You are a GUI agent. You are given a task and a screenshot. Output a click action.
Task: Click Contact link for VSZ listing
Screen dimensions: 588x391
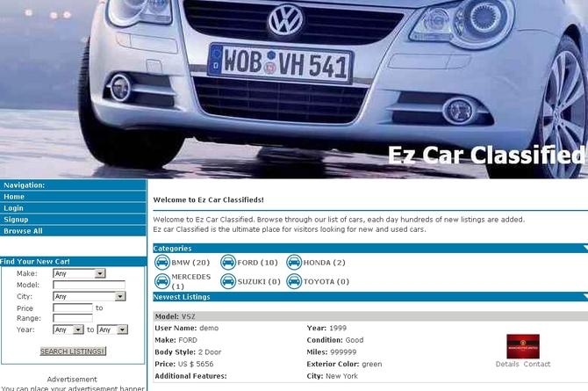[537, 364]
